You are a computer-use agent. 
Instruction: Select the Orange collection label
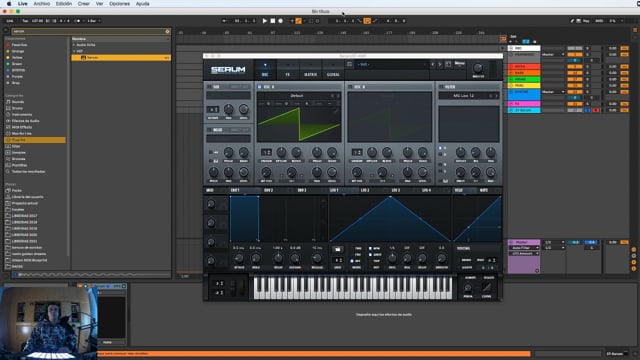[x=18, y=51]
